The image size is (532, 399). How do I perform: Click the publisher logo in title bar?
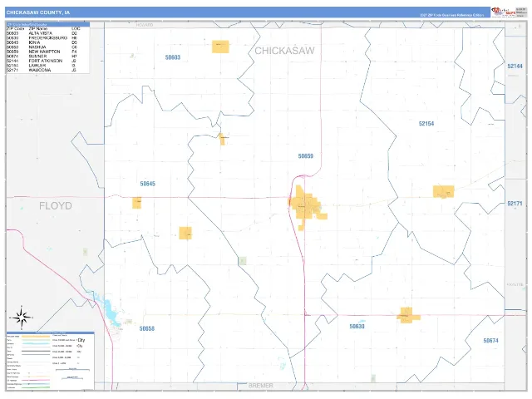(x=505, y=12)
